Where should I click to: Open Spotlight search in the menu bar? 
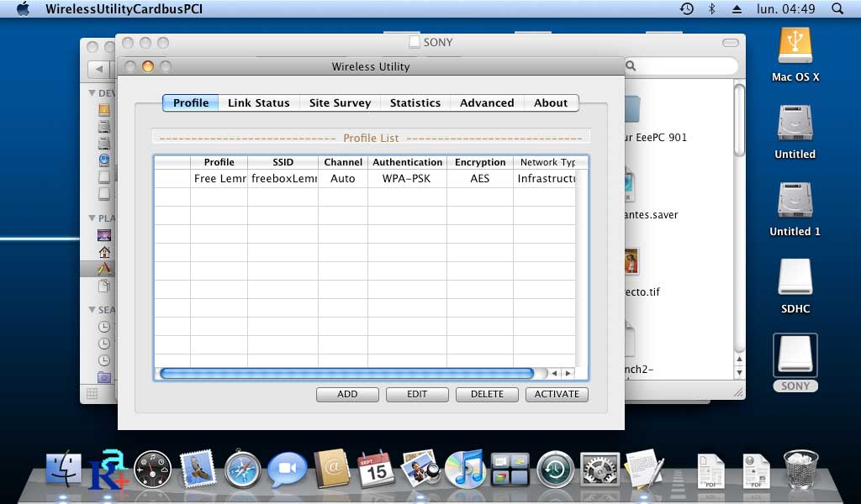pyautogui.click(x=837, y=8)
